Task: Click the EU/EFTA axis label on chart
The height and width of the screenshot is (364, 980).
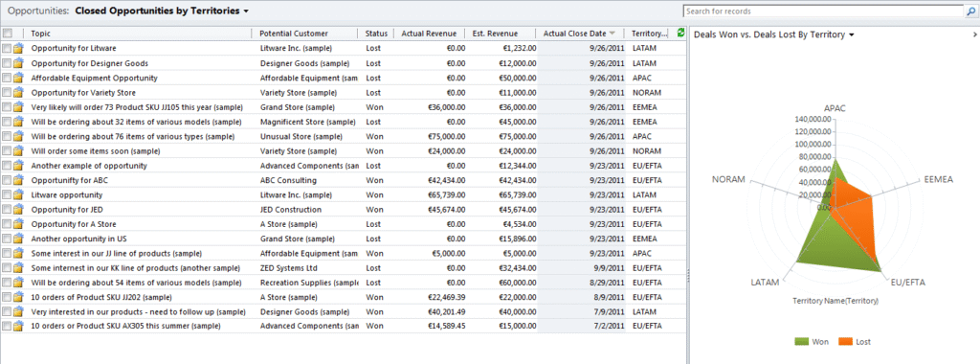Action: 909,283
